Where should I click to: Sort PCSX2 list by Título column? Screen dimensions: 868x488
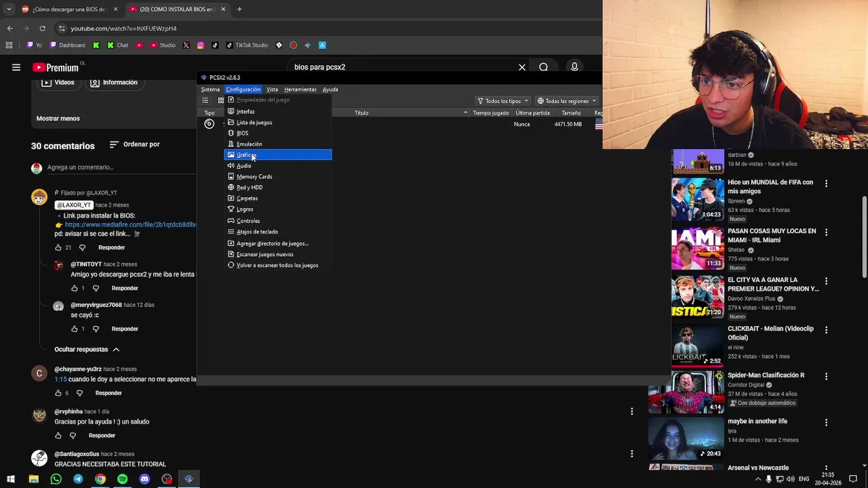(361, 113)
